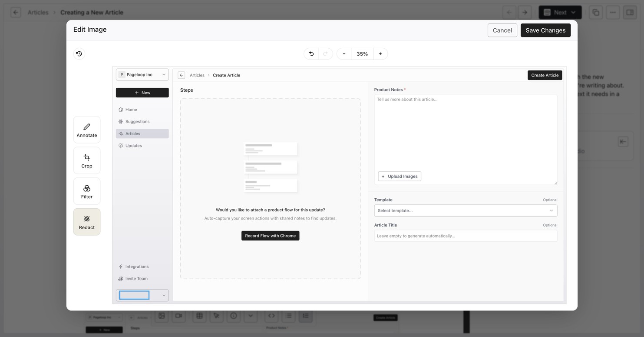Image resolution: width=644 pixels, height=337 pixels.
Task: Click the 35% zoom level value
Action: coord(362,54)
